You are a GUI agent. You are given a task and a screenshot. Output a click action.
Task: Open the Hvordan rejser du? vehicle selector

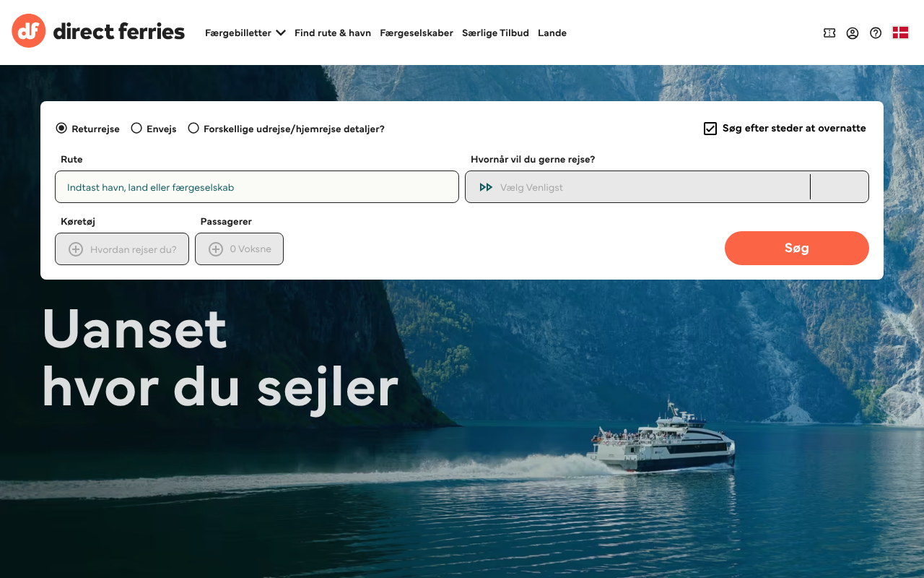(122, 249)
